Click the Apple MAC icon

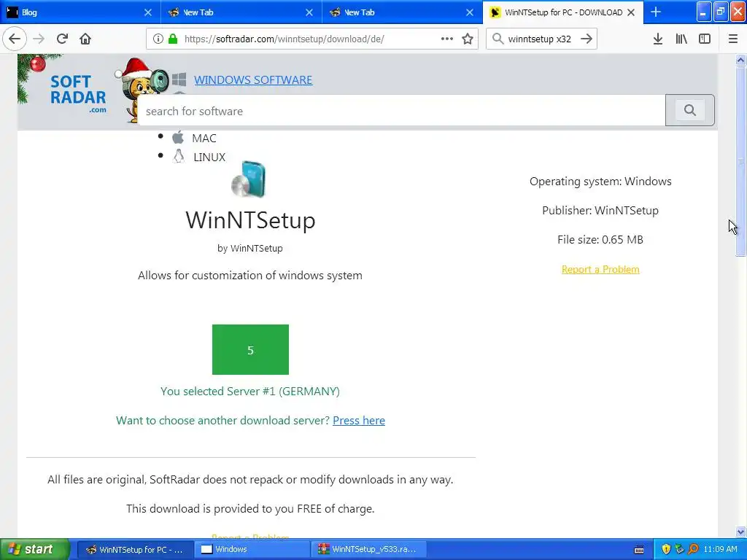click(x=178, y=138)
